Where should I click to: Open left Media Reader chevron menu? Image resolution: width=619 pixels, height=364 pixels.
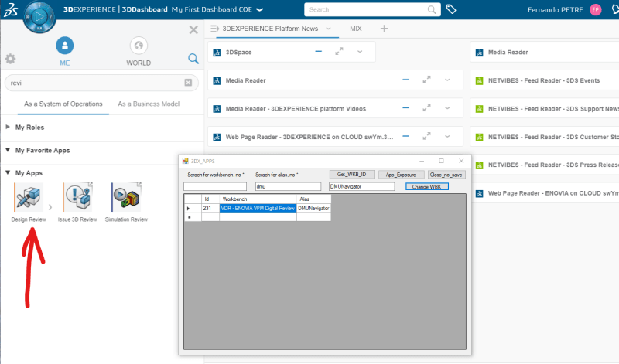click(x=447, y=80)
